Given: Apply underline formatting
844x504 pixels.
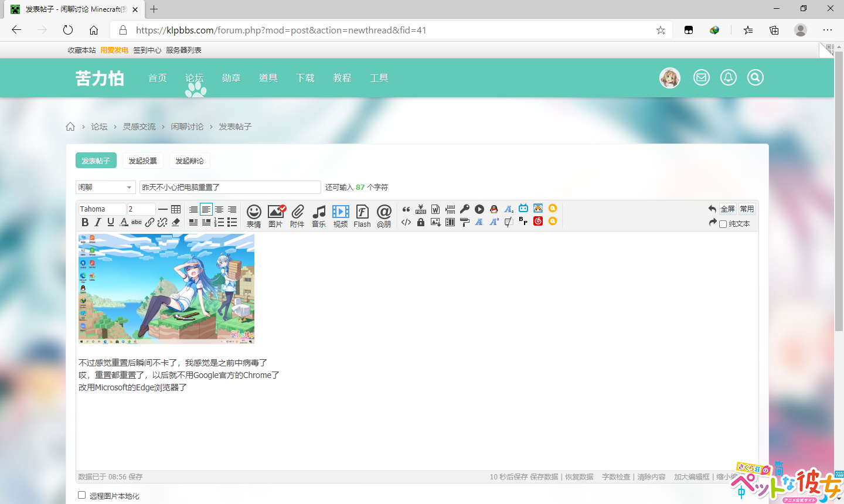Looking at the screenshot, I should tap(111, 222).
